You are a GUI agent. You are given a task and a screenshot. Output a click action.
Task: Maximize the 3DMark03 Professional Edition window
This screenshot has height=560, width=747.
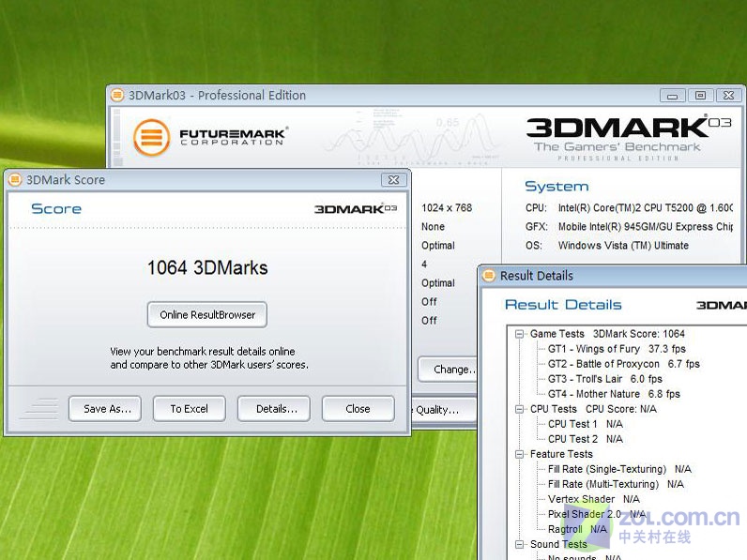point(700,96)
